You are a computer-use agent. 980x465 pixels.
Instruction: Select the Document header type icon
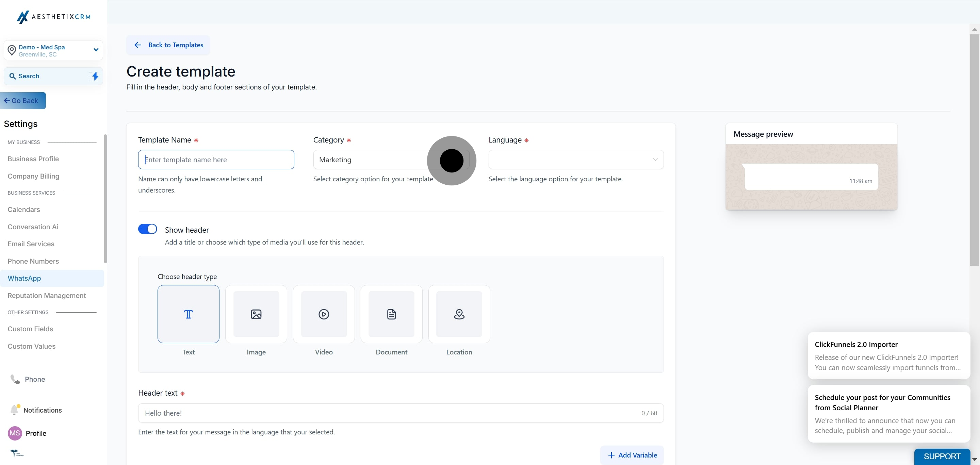[x=391, y=314]
